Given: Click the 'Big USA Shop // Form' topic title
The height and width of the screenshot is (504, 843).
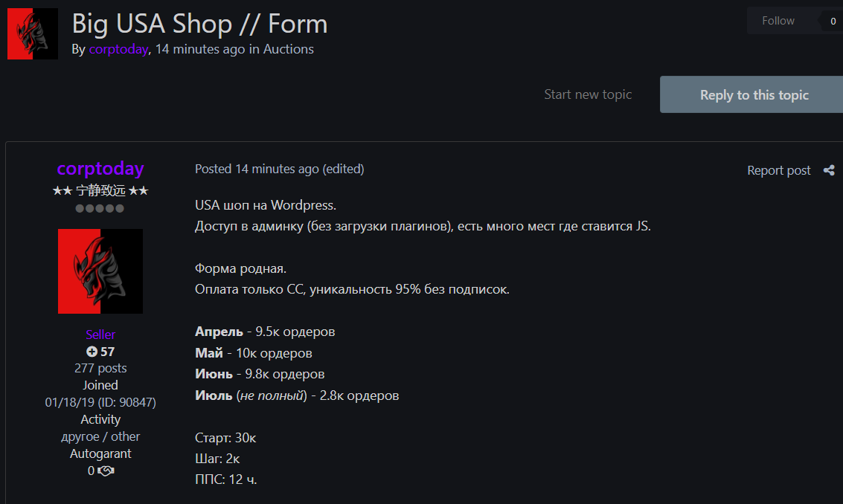Looking at the screenshot, I should point(199,25).
